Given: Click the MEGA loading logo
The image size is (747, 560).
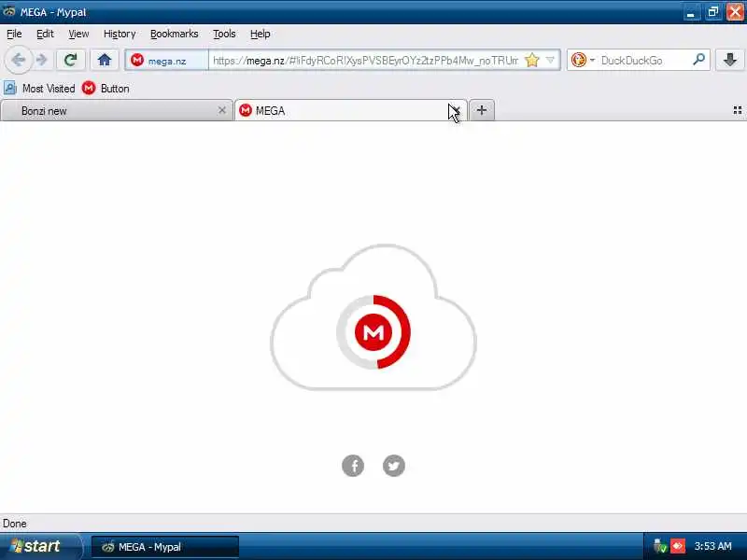Looking at the screenshot, I should click(x=373, y=332).
